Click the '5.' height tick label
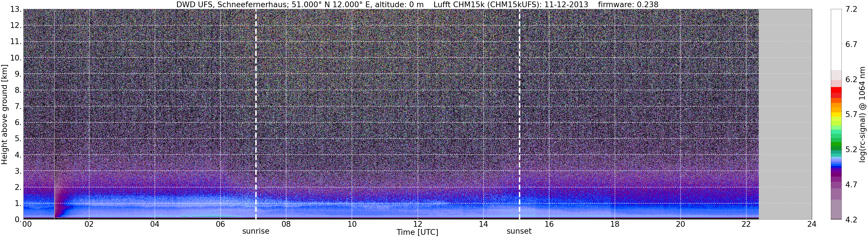This screenshot has height=238, width=868. [18, 139]
